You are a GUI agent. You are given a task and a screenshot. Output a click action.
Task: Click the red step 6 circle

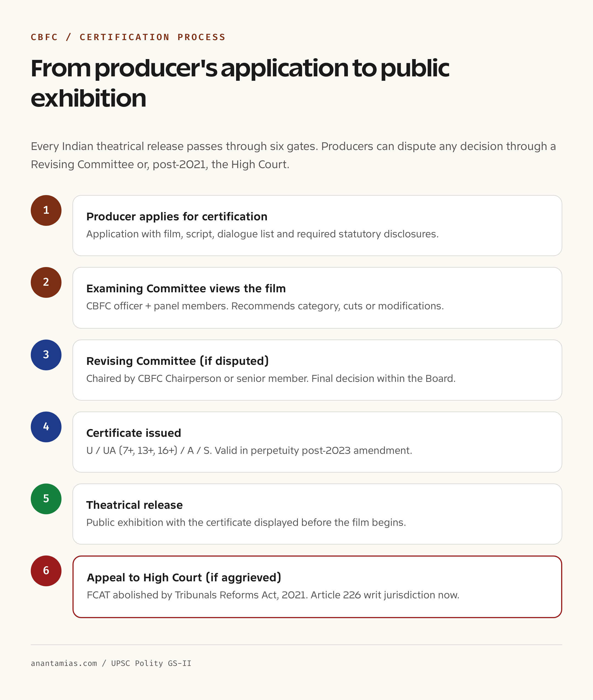click(x=46, y=571)
